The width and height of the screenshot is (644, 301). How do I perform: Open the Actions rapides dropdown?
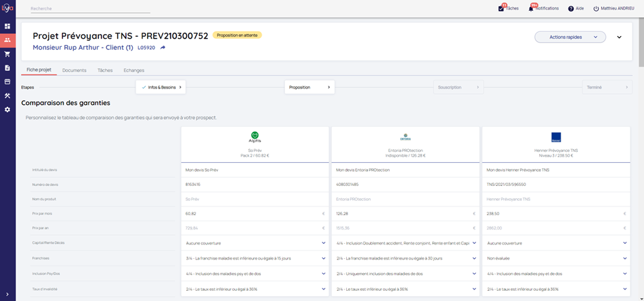pyautogui.click(x=570, y=37)
